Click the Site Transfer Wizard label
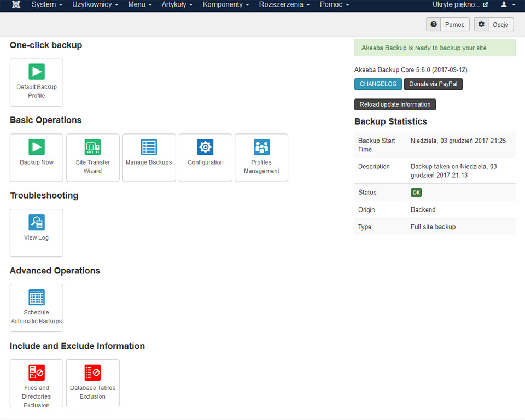Screen dimensions: 525x420 pyautogui.click(x=93, y=166)
